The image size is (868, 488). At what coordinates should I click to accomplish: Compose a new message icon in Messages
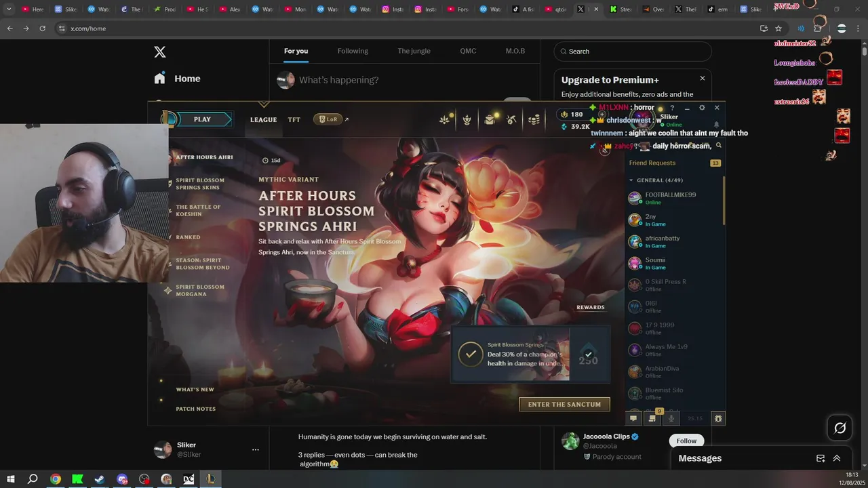[x=821, y=458]
